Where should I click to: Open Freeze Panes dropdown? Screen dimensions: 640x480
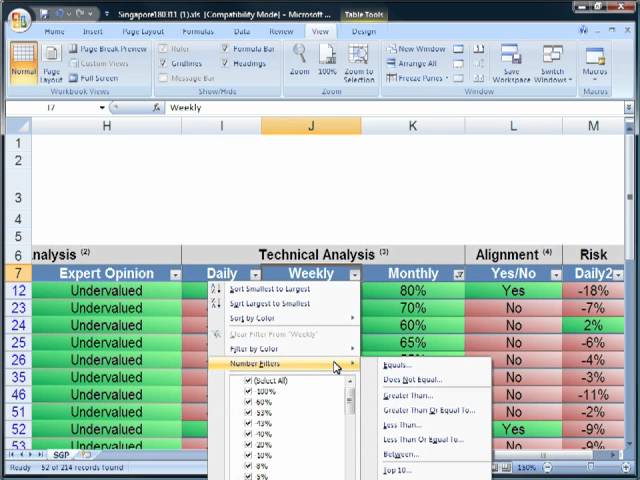(417, 78)
